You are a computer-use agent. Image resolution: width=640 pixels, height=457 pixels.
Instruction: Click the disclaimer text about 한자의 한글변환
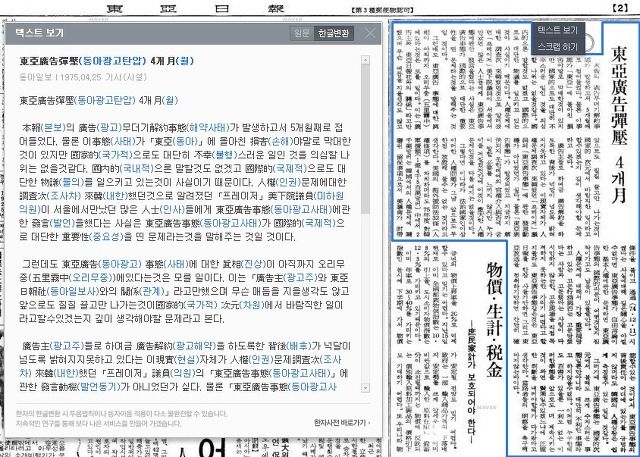121,419
